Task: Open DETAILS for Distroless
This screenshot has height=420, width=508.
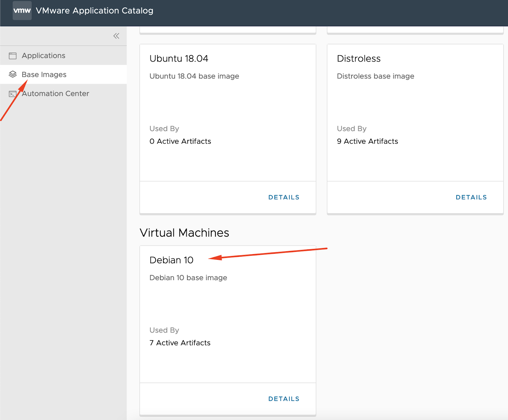Action: [x=471, y=197]
